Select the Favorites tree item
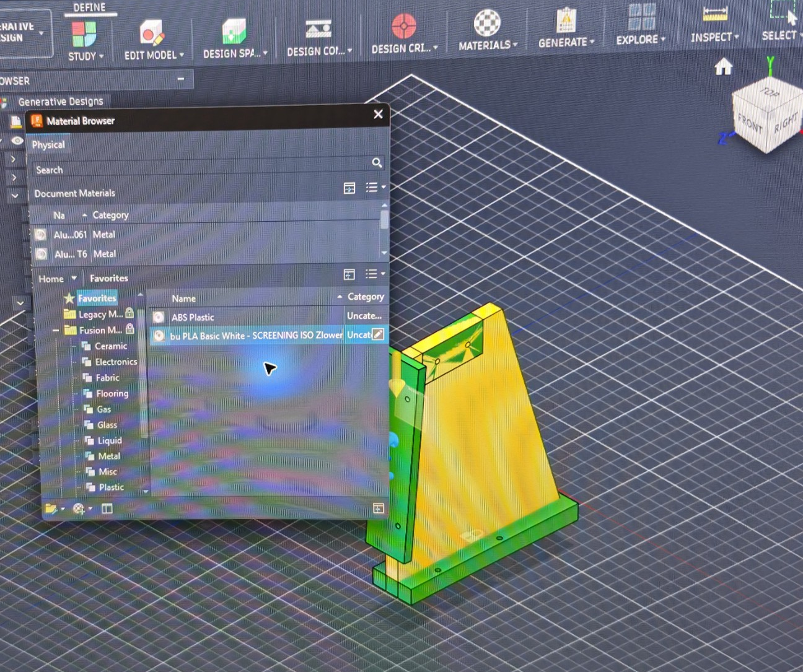This screenshot has width=803, height=672. point(97,298)
